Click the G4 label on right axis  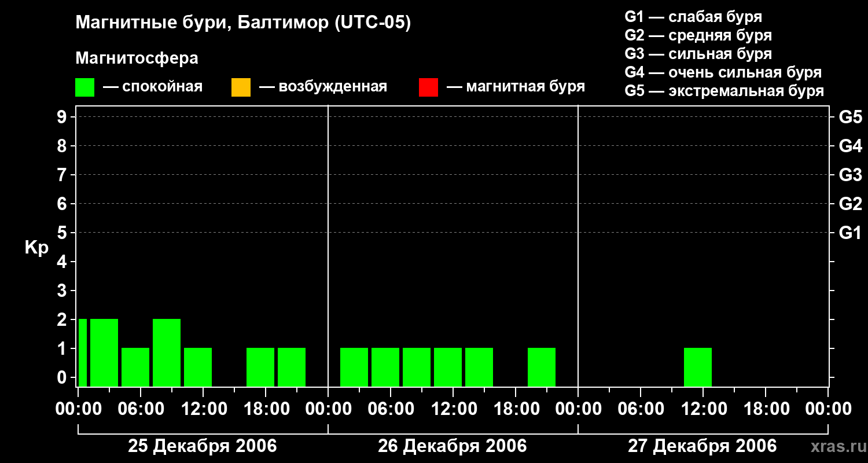pyautogui.click(x=851, y=146)
